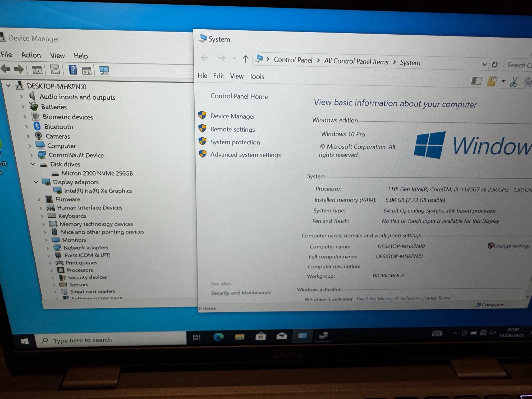The image size is (532, 399).
Task: Select Intel(R) Iris(R) Xe Graphics adapter
Action: click(98, 191)
